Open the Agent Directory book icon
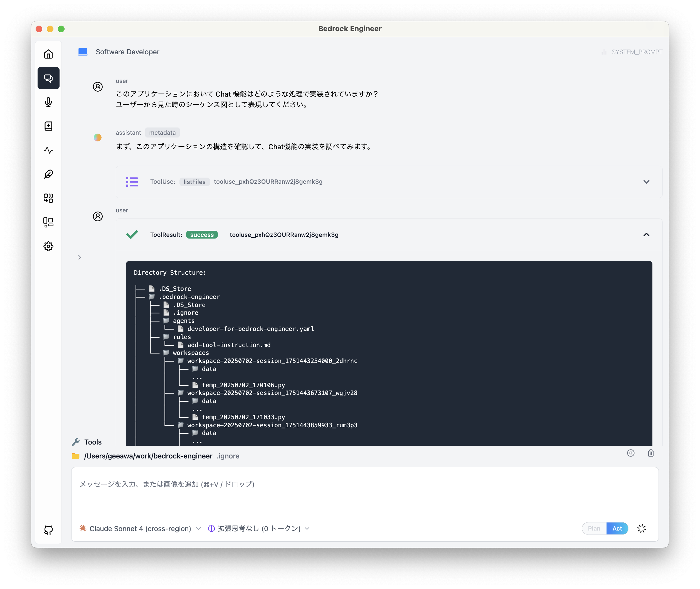 [x=48, y=126]
